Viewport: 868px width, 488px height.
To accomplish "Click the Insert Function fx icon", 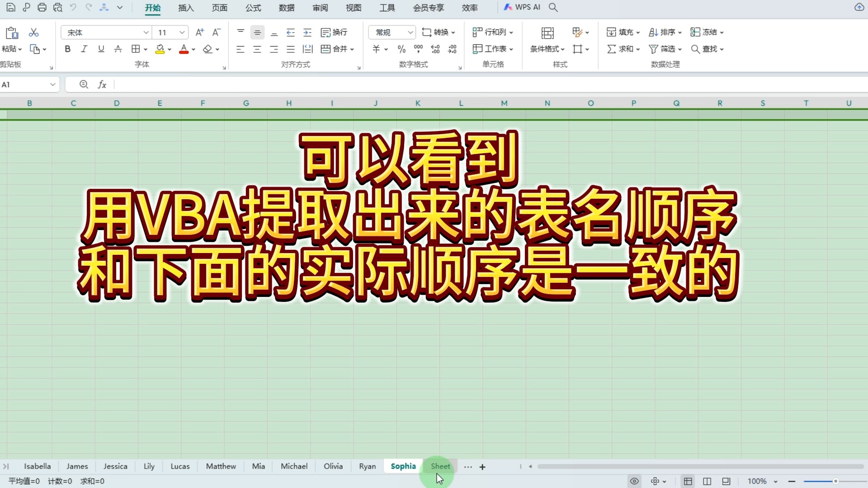I will click(102, 84).
